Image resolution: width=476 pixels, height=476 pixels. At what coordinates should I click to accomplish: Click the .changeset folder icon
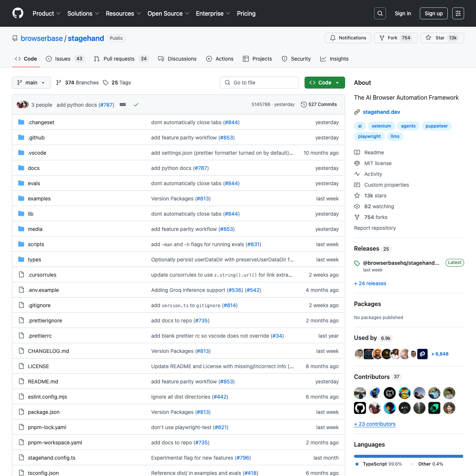(x=21, y=122)
